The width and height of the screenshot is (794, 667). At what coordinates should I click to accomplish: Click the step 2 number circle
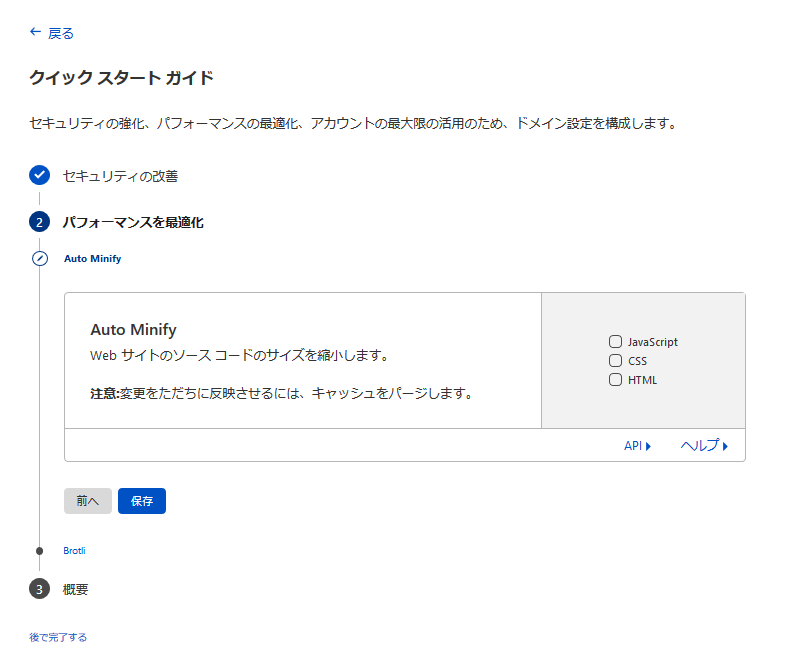tap(39, 222)
